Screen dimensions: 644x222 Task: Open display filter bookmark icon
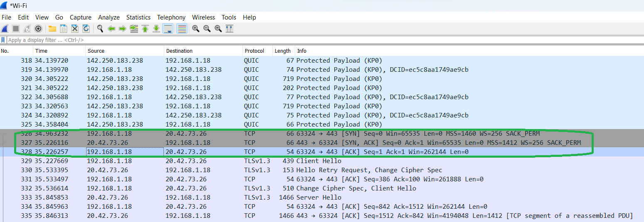(x=3, y=40)
